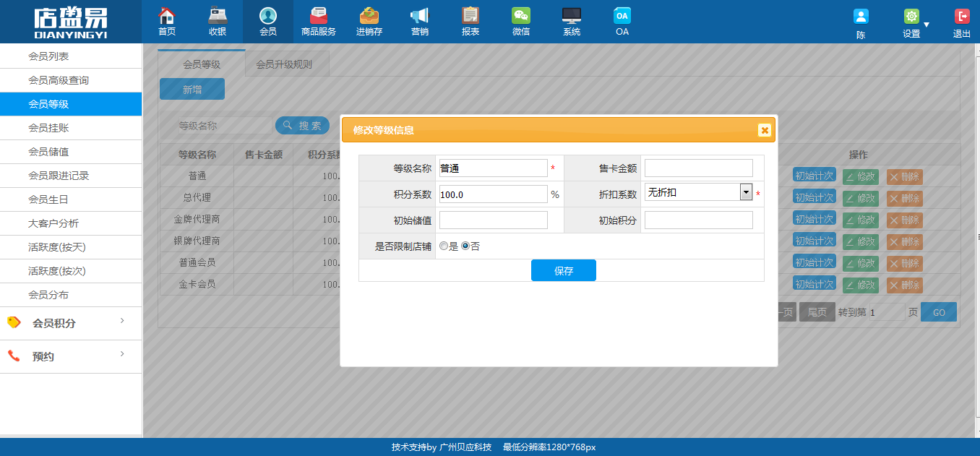Click the 新增 add button
The height and width of the screenshot is (456, 980).
coord(192,89)
